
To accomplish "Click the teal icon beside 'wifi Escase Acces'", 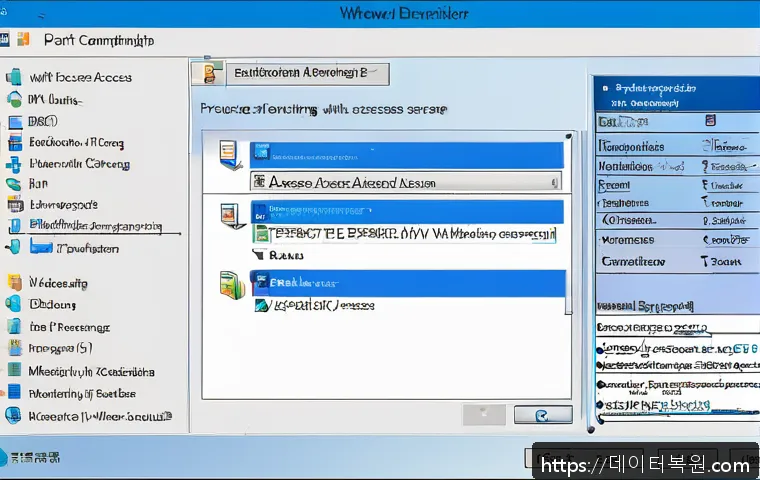I will click(x=14, y=77).
